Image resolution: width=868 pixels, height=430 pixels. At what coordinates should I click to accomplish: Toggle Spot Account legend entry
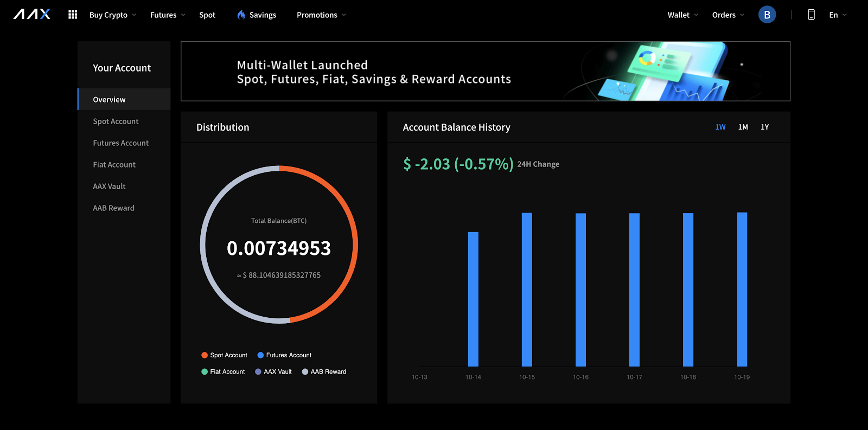pos(224,355)
